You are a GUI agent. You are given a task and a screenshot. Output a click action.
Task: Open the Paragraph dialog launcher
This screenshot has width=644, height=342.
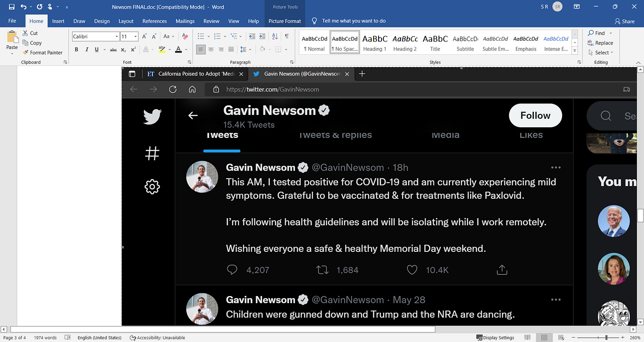[x=291, y=62]
